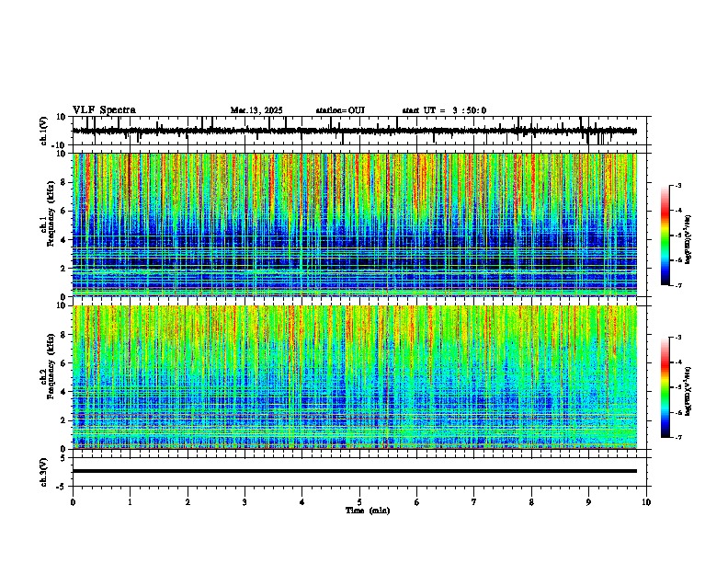Click the '-7' label on ch.2 color scale
This screenshot has width=728, height=563.
click(x=678, y=437)
